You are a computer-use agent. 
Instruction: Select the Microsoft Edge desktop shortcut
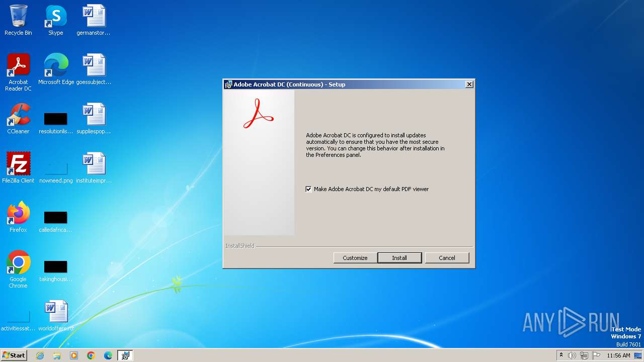point(56,69)
